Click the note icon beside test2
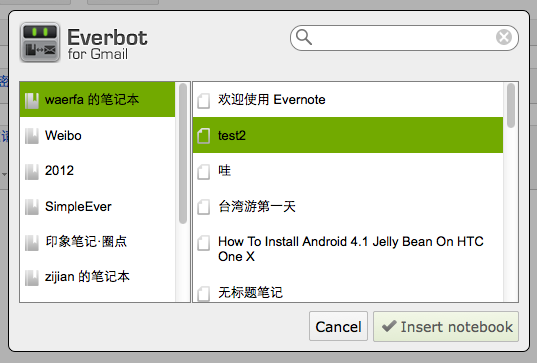 click(204, 136)
